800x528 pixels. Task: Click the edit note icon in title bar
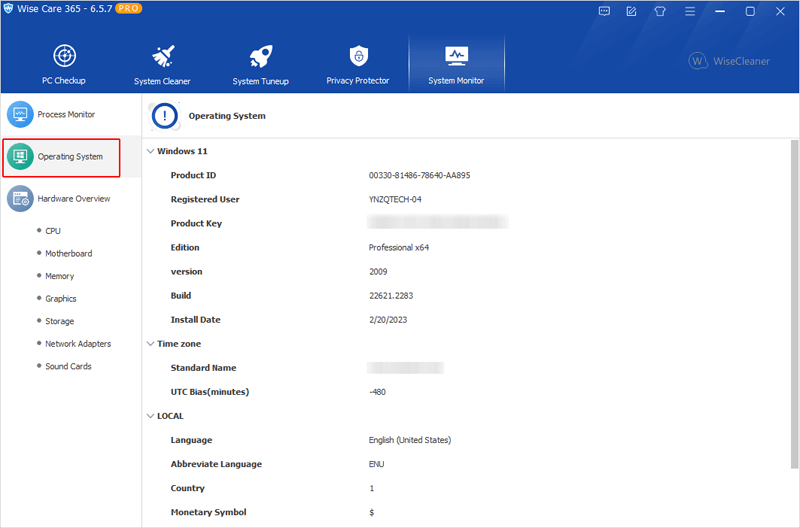point(632,11)
